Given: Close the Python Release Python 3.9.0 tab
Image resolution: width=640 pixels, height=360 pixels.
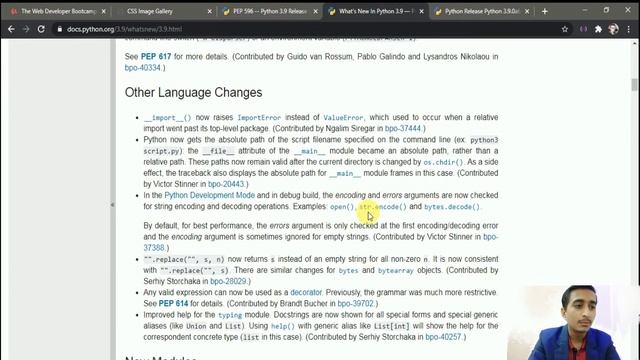Looking at the screenshot, I should [x=527, y=11].
